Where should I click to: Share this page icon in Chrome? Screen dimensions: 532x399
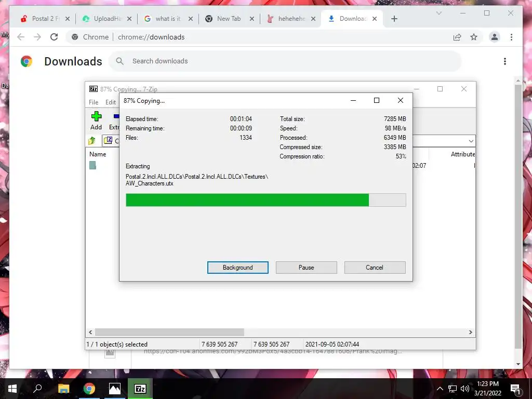[x=457, y=37]
